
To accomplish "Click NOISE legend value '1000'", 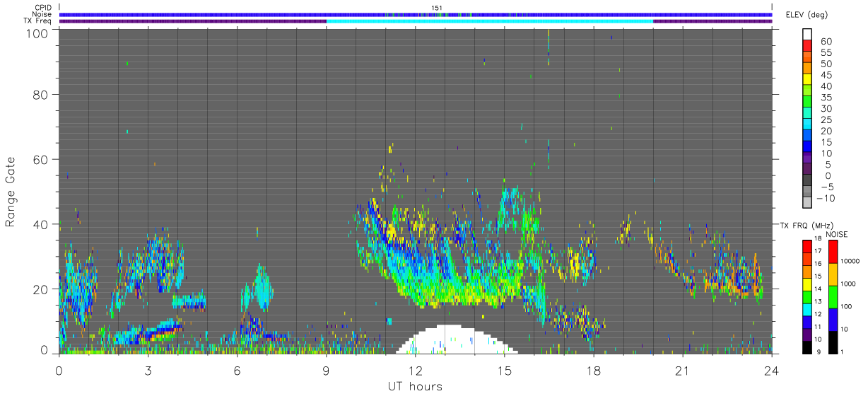I will click(847, 284).
